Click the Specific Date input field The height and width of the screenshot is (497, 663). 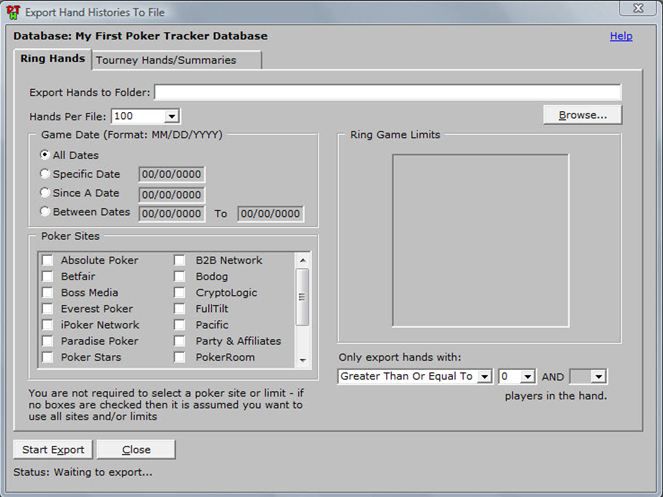click(171, 174)
